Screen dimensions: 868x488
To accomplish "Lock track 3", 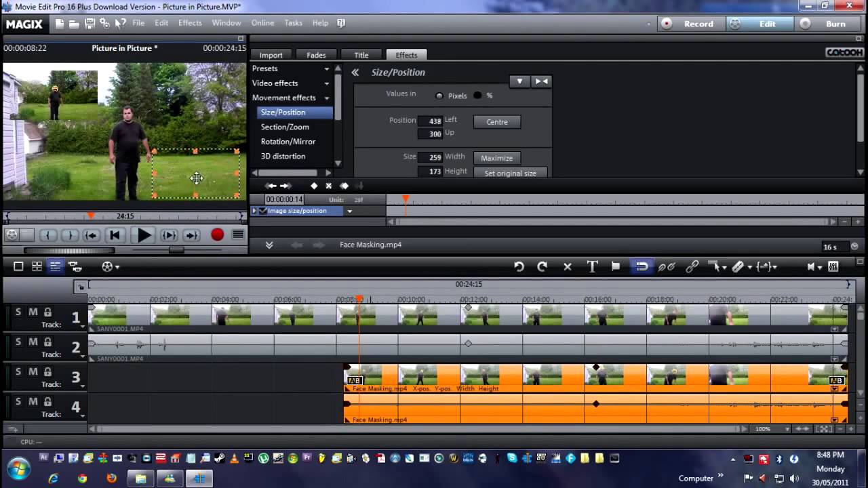I will (47, 372).
